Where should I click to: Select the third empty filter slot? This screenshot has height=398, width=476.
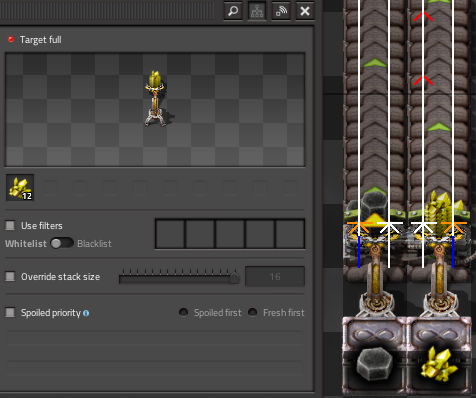pyautogui.click(x=230, y=234)
